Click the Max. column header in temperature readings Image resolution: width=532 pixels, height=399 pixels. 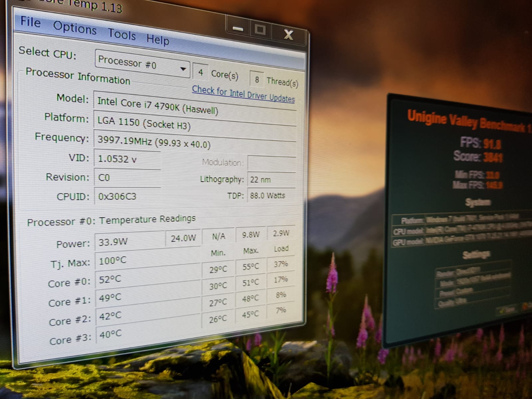tap(251, 251)
